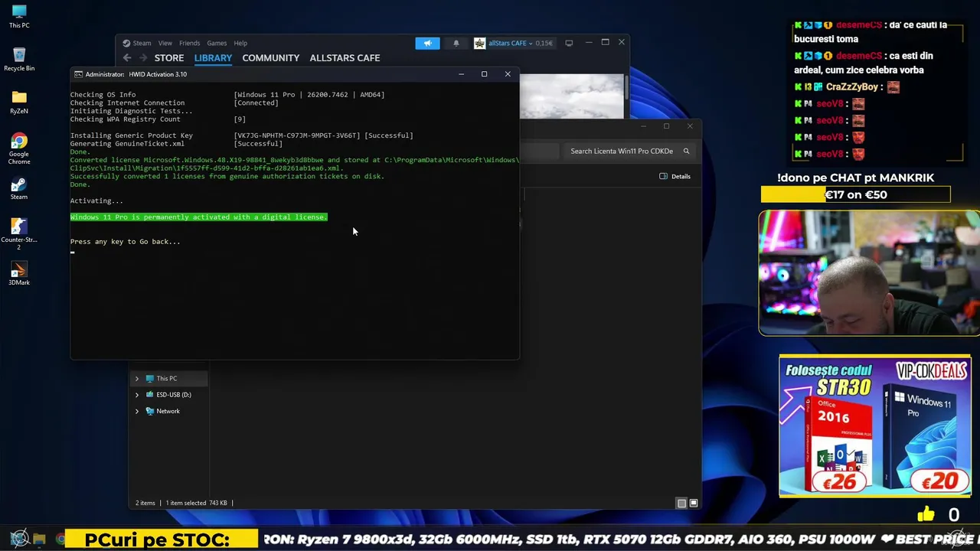Click the allStars CAFE avatar image
Viewport: 980px width, 551px height.
[479, 43]
